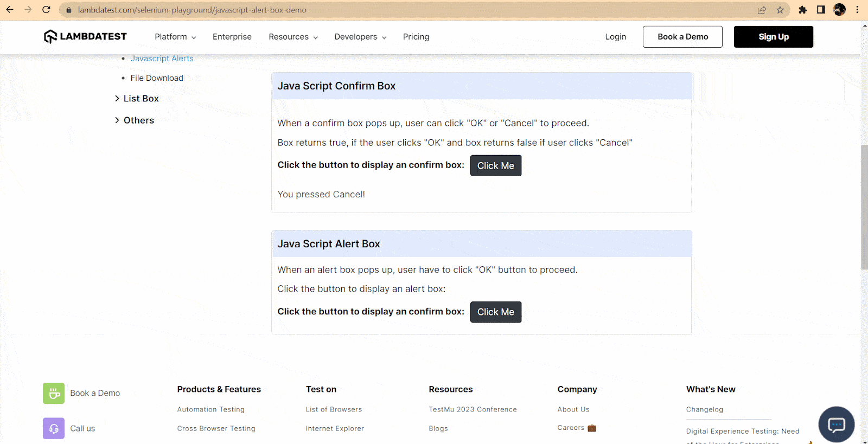Open the Pricing page
868x444 pixels.
pyautogui.click(x=416, y=37)
